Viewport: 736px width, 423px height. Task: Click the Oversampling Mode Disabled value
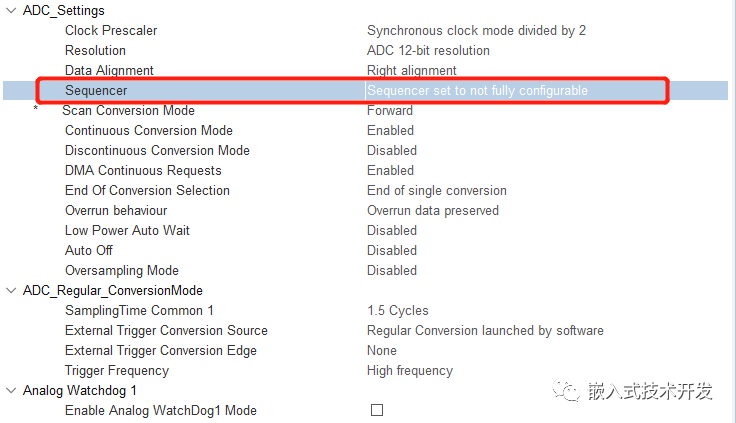coord(392,270)
